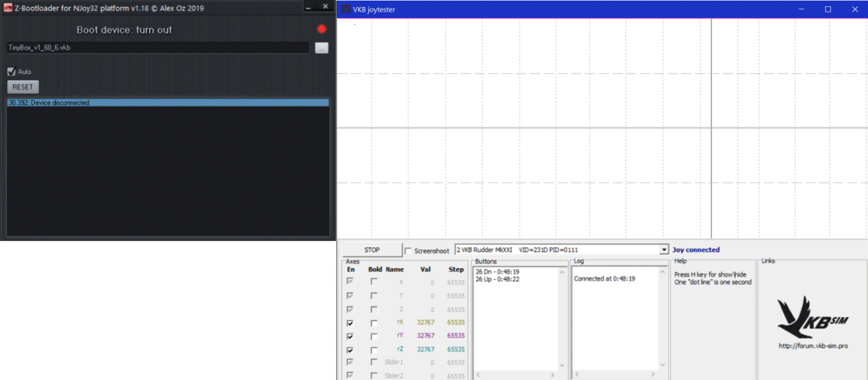Enable the Screenshoot checkbox

[x=408, y=251]
